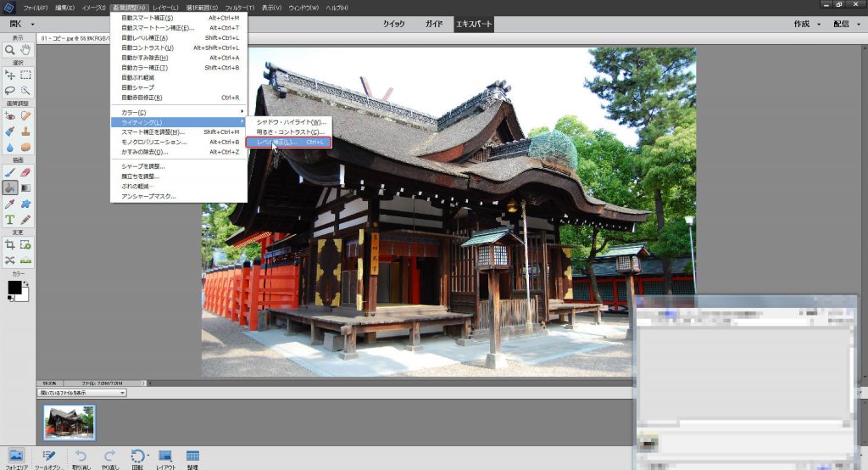
Task: Click the Rotate (回転) icon
Action: point(138,456)
